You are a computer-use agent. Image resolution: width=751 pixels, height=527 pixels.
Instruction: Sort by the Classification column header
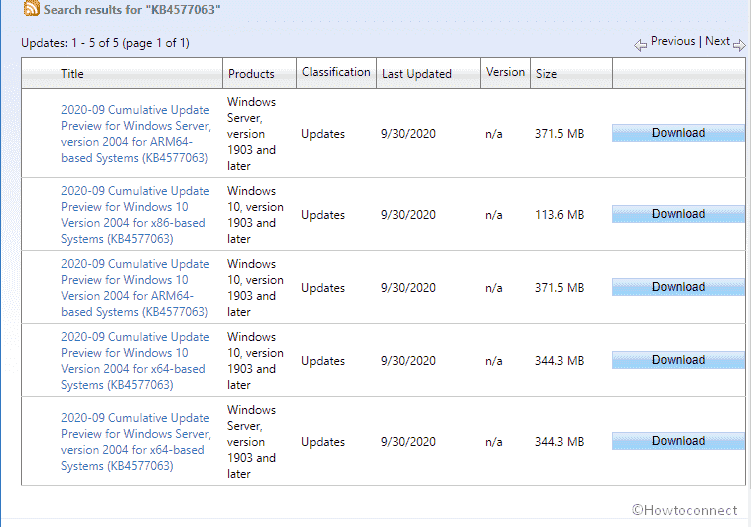336,72
